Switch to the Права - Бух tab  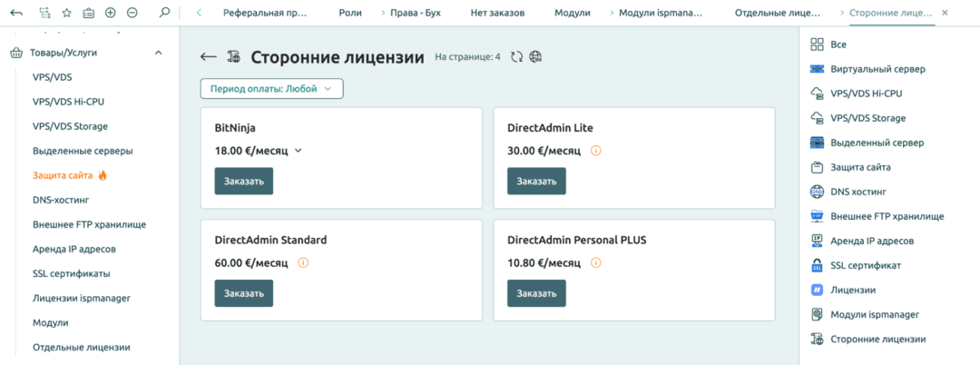(416, 13)
